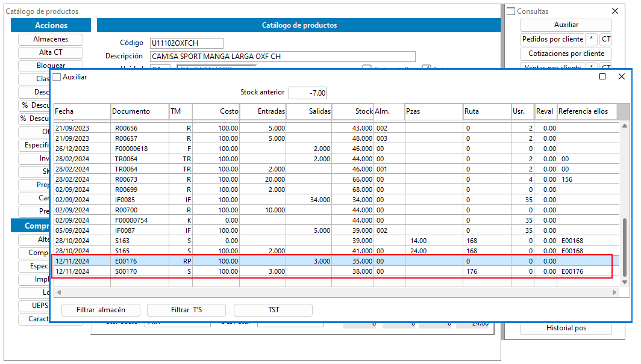Close the Consultas panel
This screenshot has width=641, height=364.
click(615, 11)
